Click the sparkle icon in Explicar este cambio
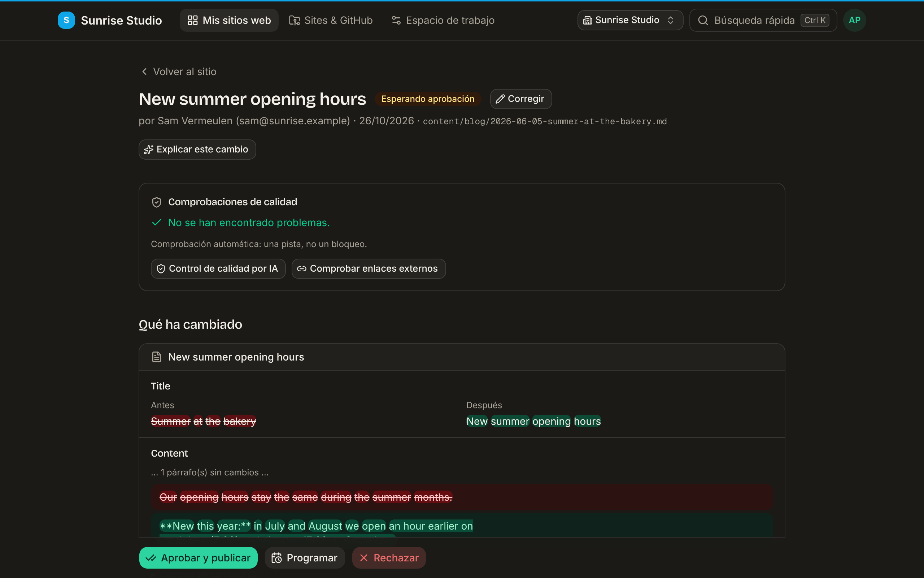 tap(149, 150)
